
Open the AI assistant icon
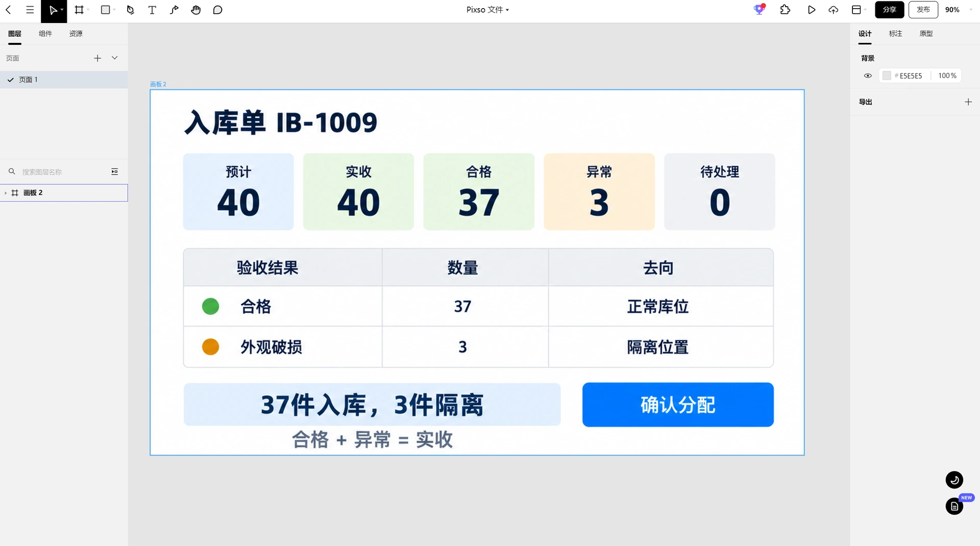[x=759, y=9]
